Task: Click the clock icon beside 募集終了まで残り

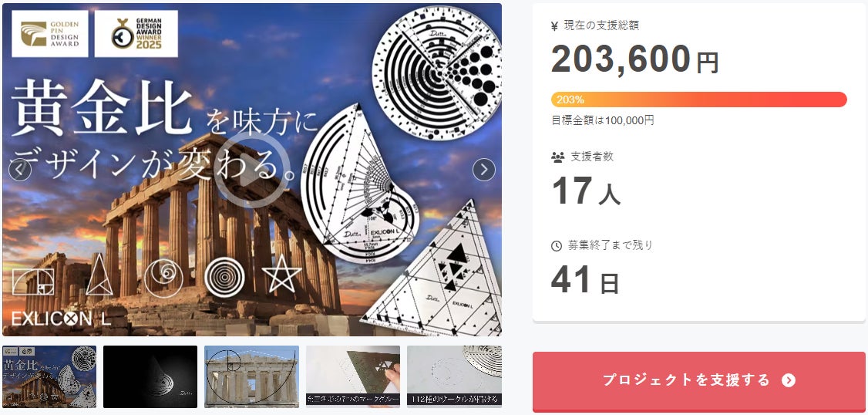Action: click(x=557, y=246)
